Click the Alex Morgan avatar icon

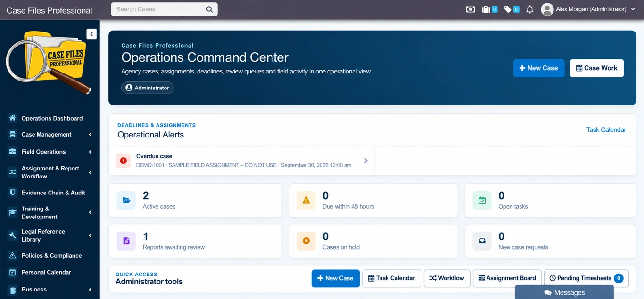click(x=547, y=9)
